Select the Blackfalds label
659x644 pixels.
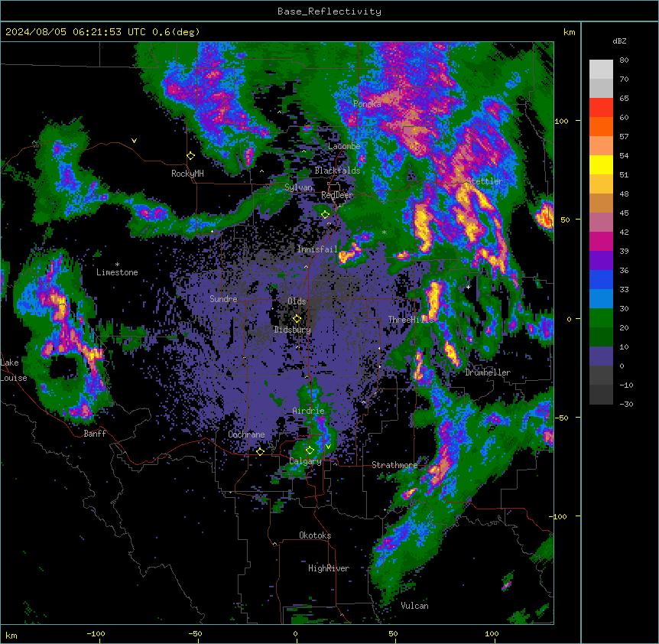coord(337,171)
